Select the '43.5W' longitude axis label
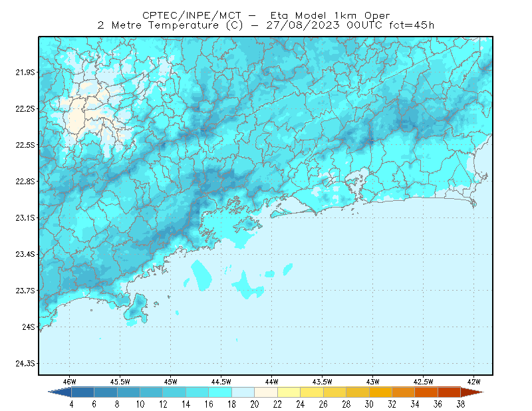Viewport: 532px width, 411px height. [323, 382]
